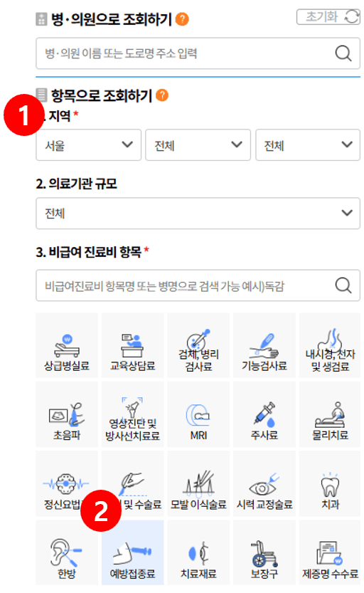
Task: Select the MRI category icon
Action: point(198,414)
